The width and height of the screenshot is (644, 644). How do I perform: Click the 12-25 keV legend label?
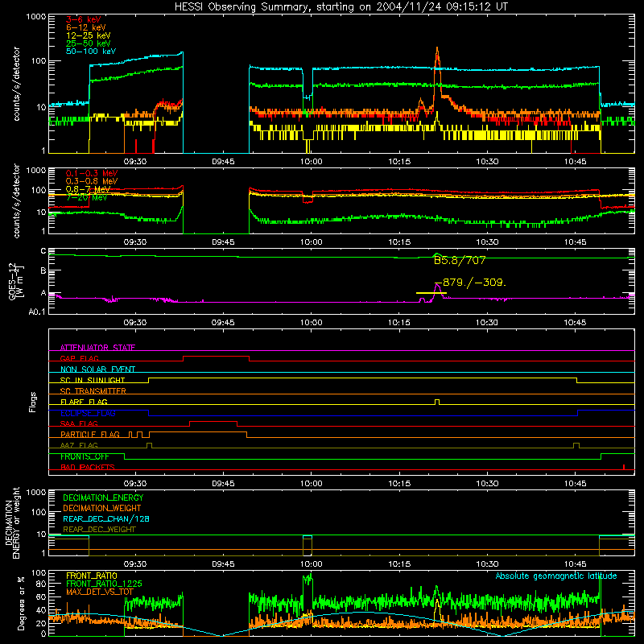89,35
